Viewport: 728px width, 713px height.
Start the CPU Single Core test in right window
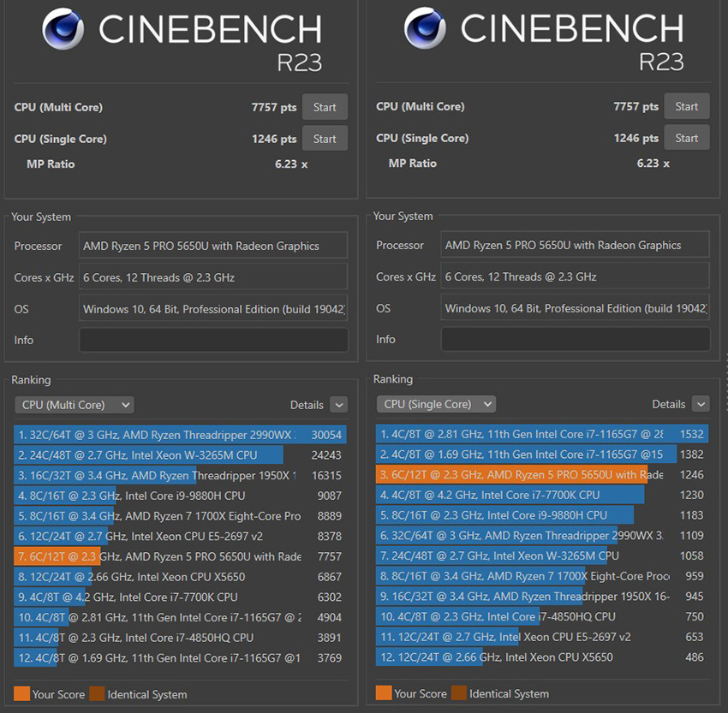[687, 137]
